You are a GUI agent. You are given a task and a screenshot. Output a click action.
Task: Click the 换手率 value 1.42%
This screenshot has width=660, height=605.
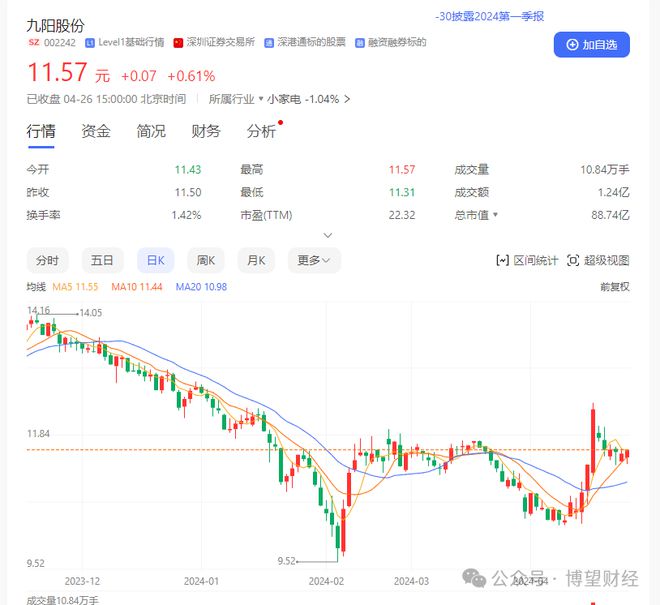pos(186,215)
